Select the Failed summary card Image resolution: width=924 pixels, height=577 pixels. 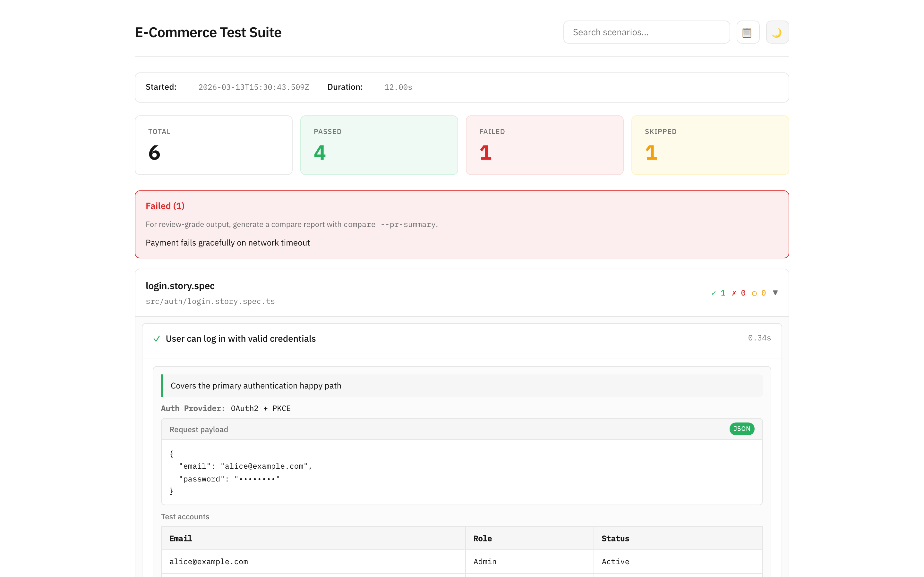point(544,146)
